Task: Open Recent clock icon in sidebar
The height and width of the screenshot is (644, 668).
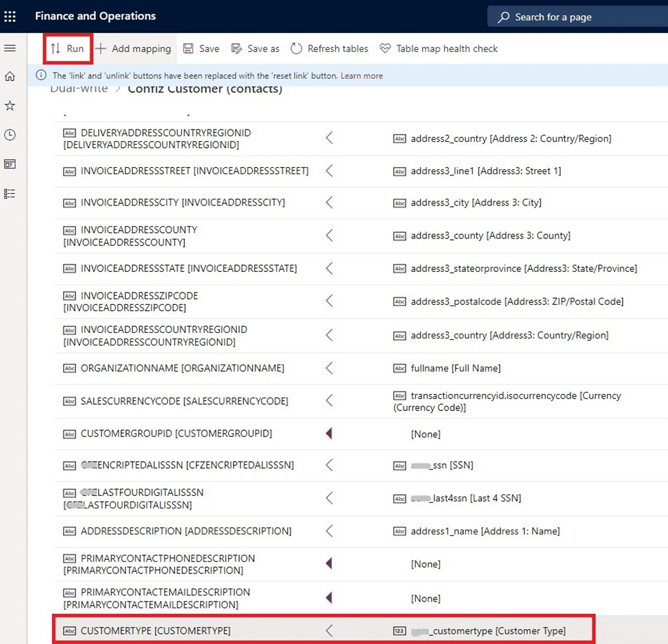Action: (10, 135)
